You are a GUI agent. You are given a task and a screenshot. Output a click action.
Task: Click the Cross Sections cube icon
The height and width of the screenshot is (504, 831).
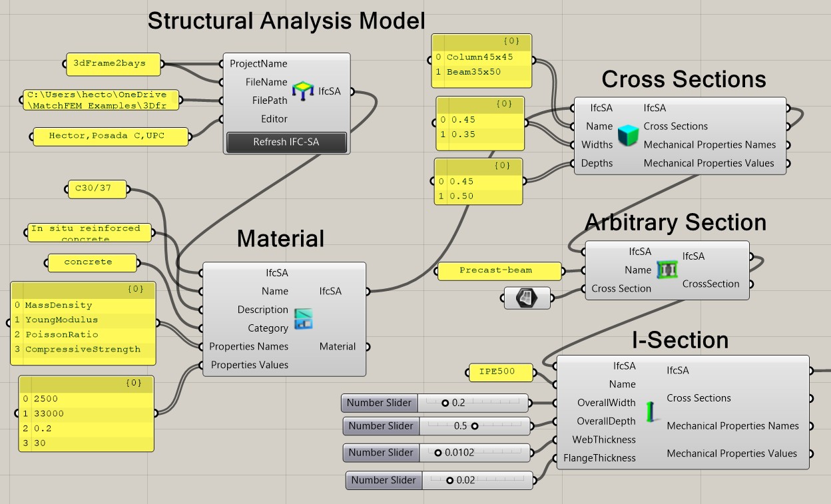[627, 135]
